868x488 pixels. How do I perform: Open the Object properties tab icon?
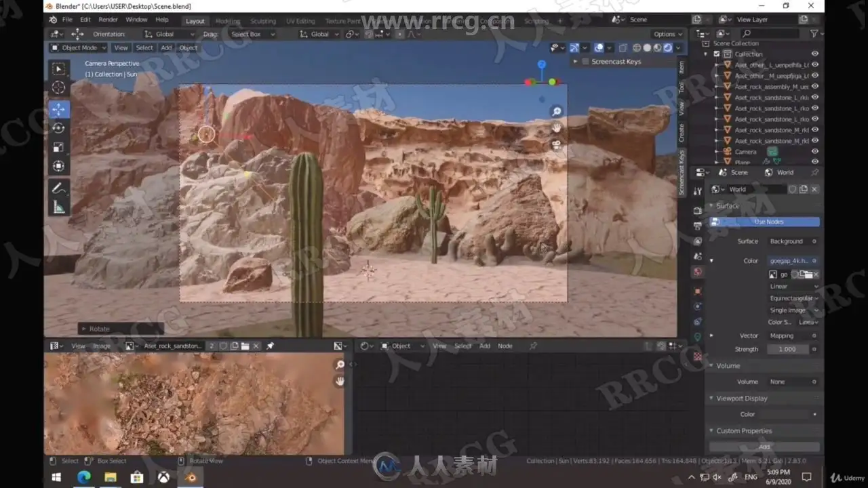[697, 291]
